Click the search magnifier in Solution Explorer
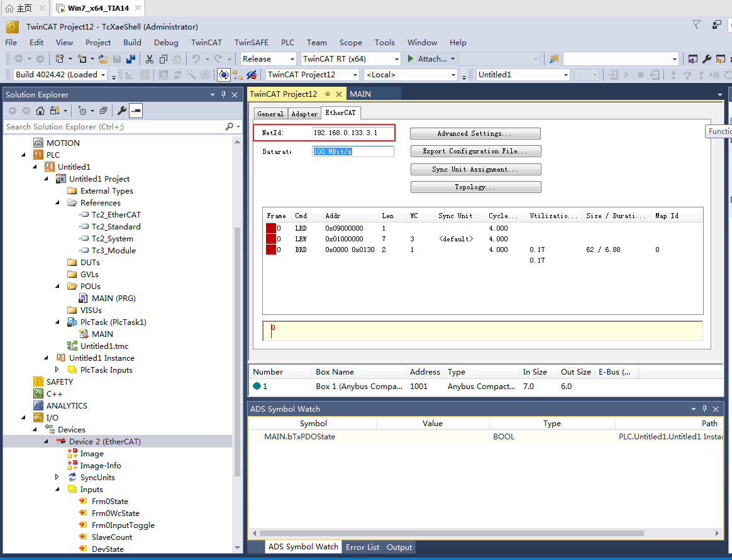 click(x=229, y=126)
